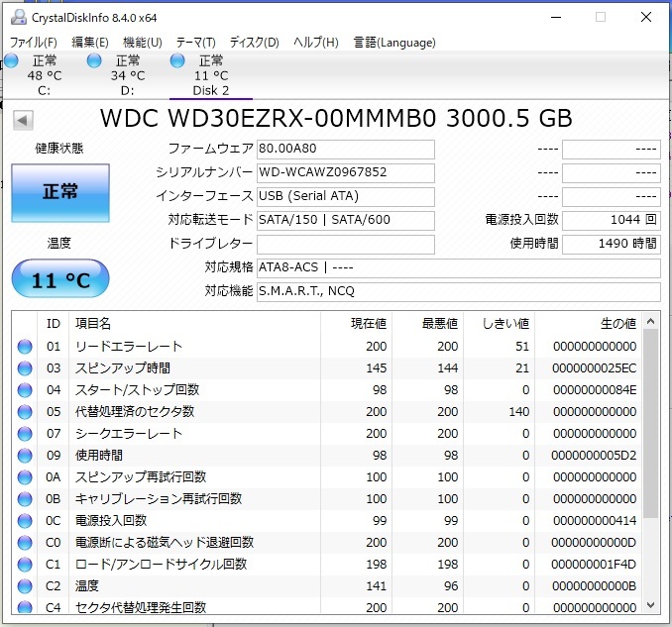Click the blue status orb for drive C:

pos(11,60)
